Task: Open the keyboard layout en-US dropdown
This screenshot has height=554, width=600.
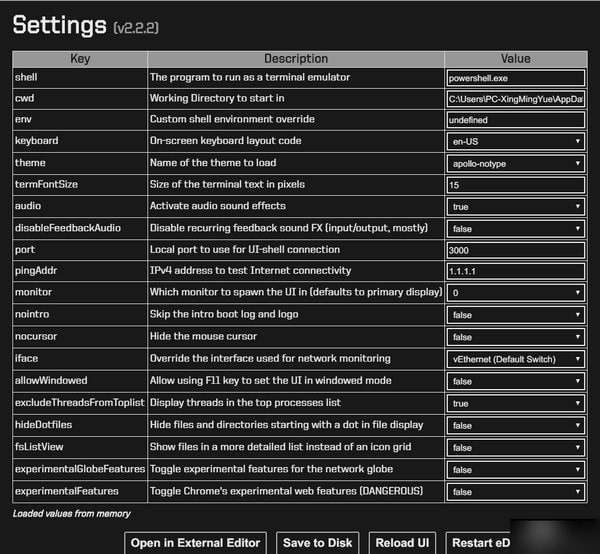Action: point(515,141)
